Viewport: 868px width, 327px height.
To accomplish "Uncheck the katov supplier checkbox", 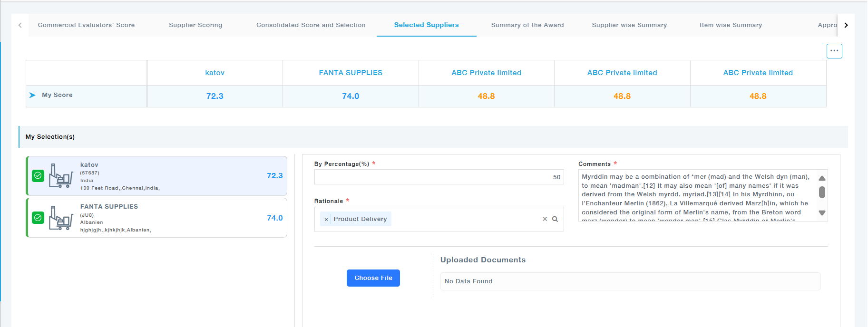I will pyautogui.click(x=38, y=176).
